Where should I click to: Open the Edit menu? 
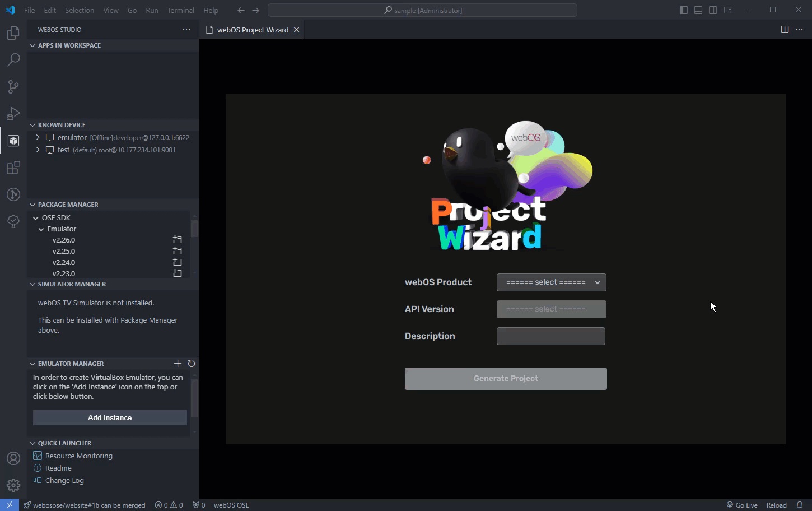point(50,10)
